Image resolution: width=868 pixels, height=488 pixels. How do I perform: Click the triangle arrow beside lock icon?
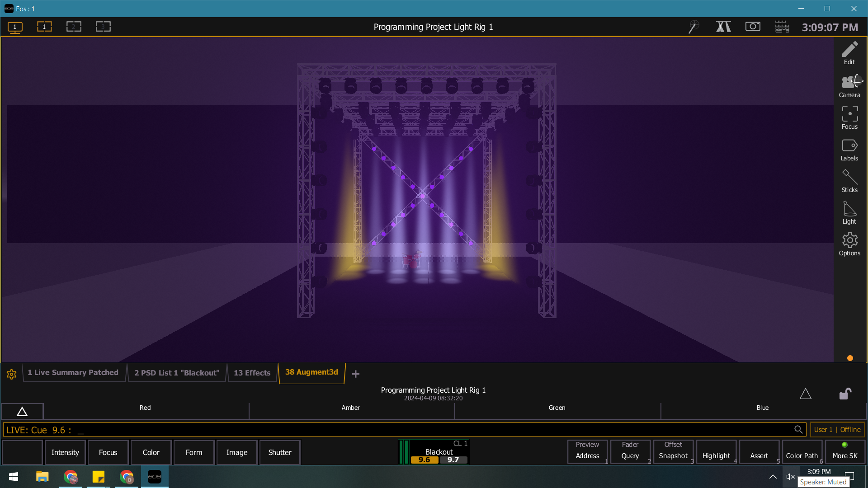[805, 394]
